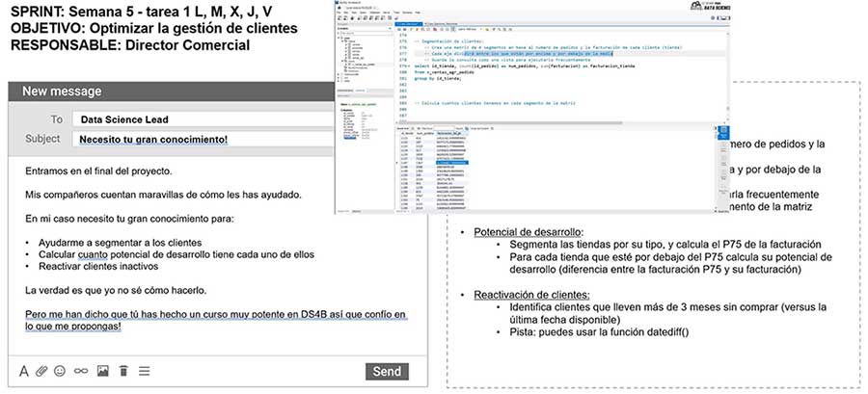Screen dimensions: 868x394
Task: Select the highlighted cell in the result grid
Action: (x=451, y=164)
